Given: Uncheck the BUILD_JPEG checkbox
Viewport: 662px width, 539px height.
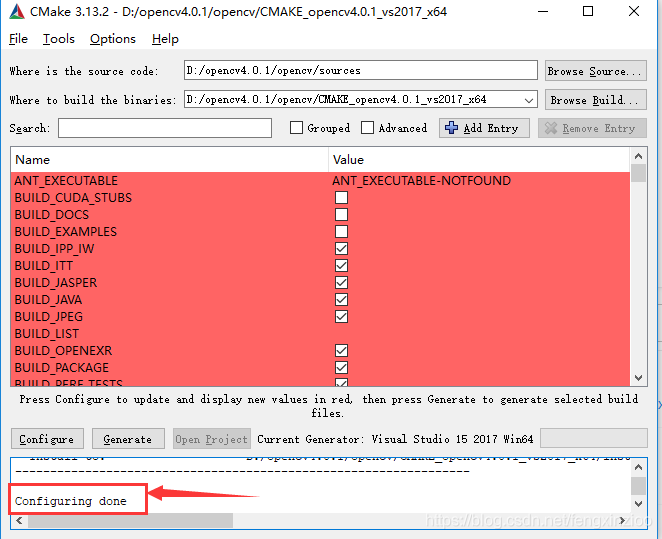Looking at the screenshot, I should click(x=341, y=317).
